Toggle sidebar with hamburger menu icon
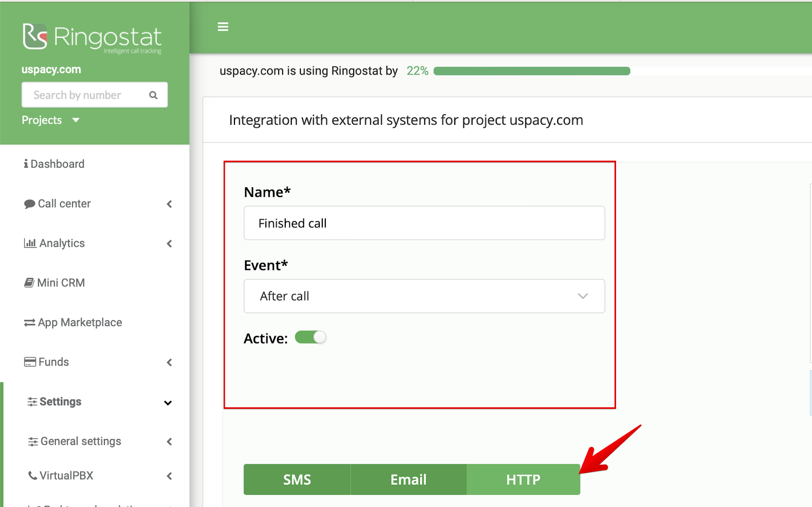 click(223, 27)
